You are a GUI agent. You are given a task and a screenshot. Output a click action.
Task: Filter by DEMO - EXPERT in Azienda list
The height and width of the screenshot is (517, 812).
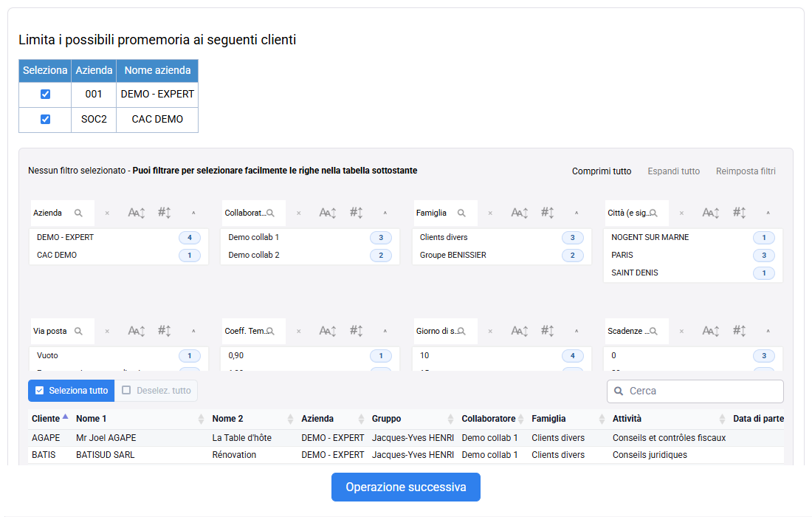[119, 237]
